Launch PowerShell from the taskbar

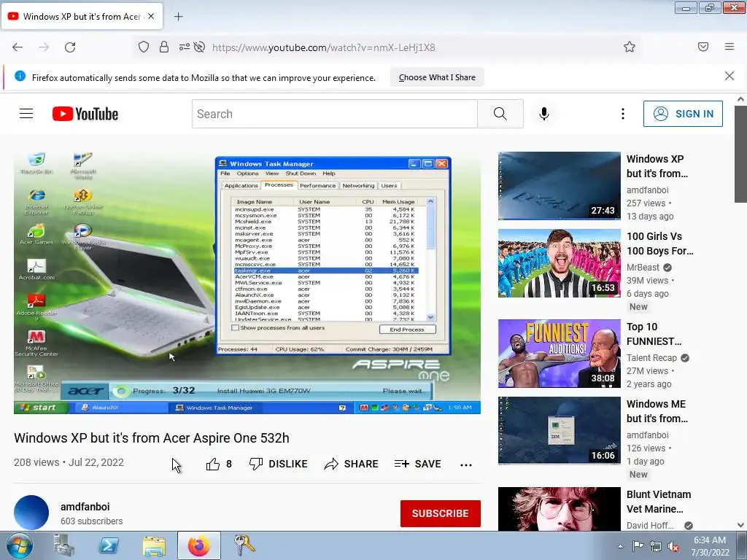click(x=108, y=545)
